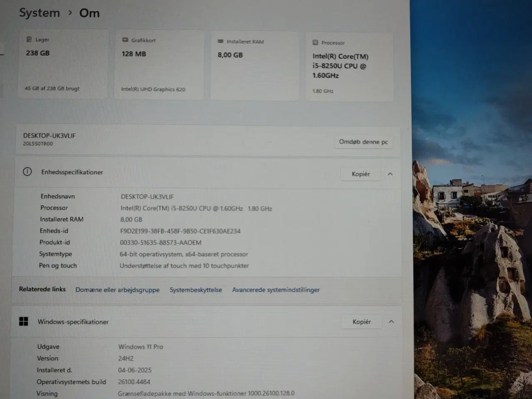Click the Enhedsspecifikationer header title
532x399 pixels.
pos(72,172)
